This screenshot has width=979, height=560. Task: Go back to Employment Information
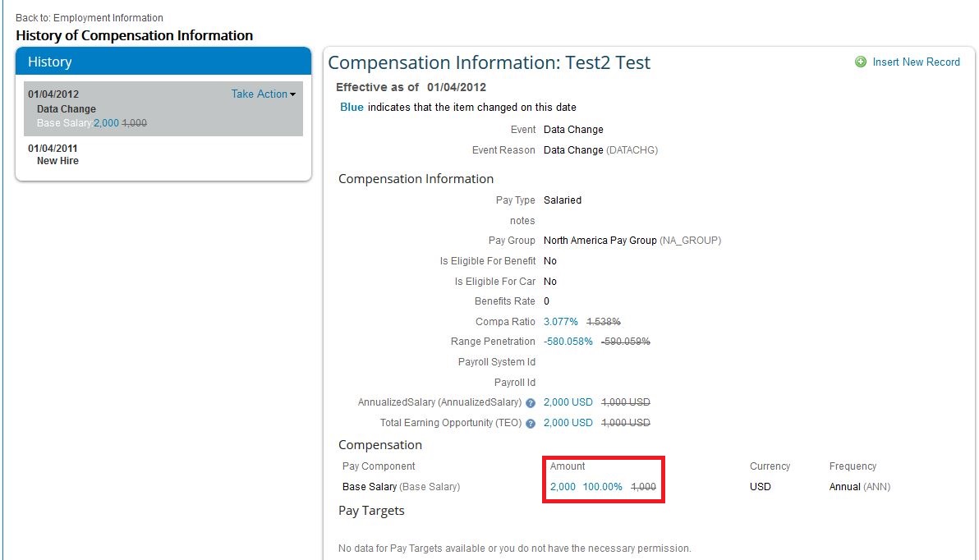tap(90, 18)
